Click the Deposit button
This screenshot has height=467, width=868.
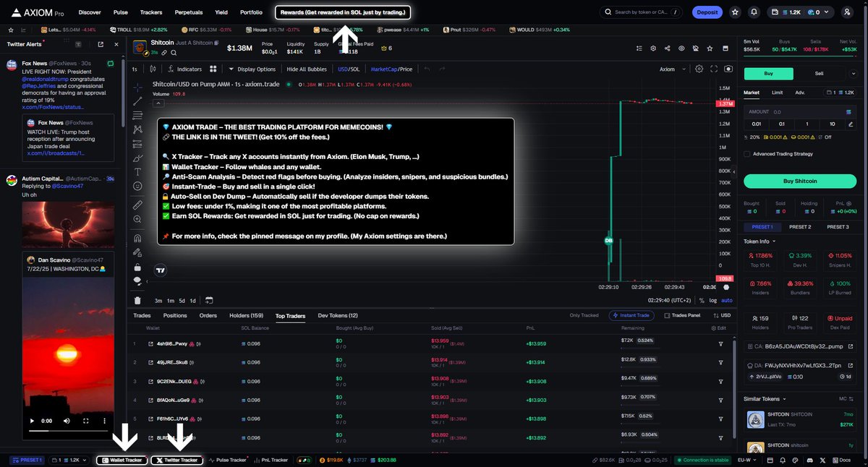coord(707,12)
